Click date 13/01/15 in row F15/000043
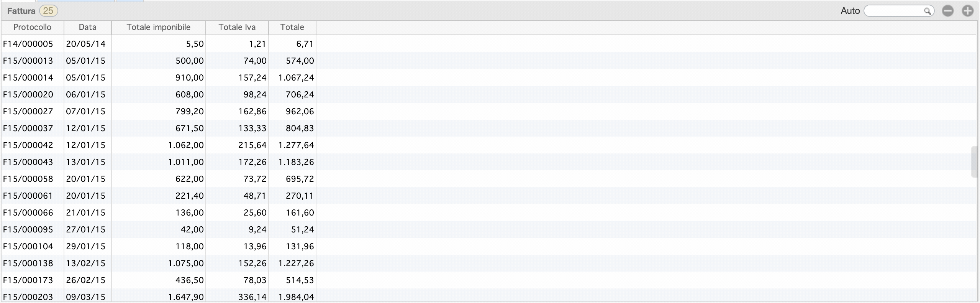The width and height of the screenshot is (980, 303). (x=86, y=162)
